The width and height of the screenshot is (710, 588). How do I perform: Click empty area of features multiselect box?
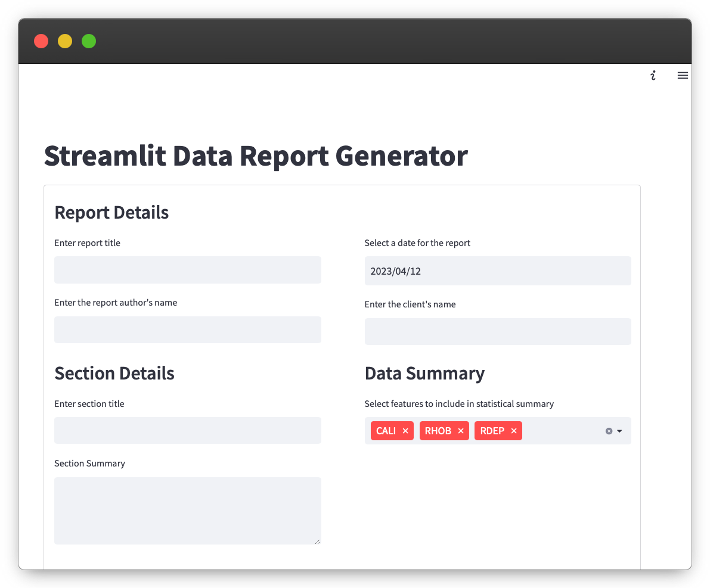(x=562, y=431)
